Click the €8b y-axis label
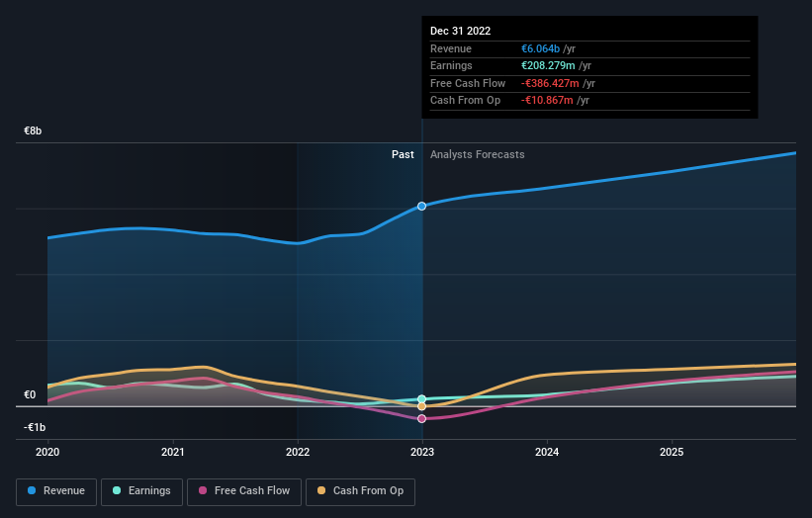The width and height of the screenshot is (812, 518). tap(33, 130)
